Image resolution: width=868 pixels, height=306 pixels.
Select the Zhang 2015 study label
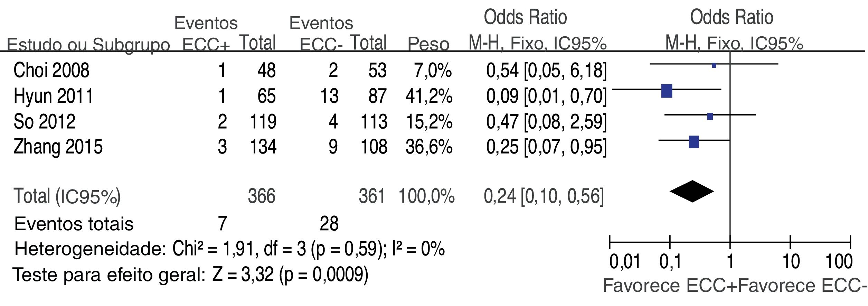click(x=58, y=147)
